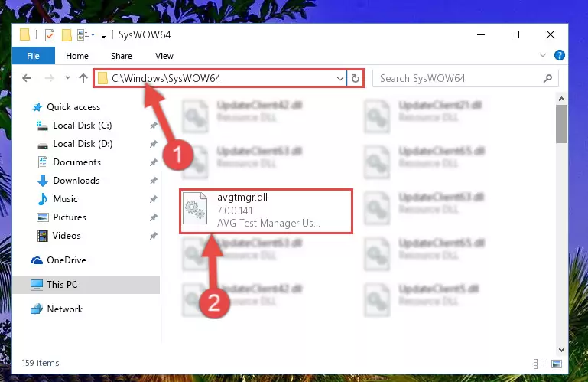Viewport: 588px width, 382px height.
Task: Select Network in navigation pane
Action: pos(57,309)
